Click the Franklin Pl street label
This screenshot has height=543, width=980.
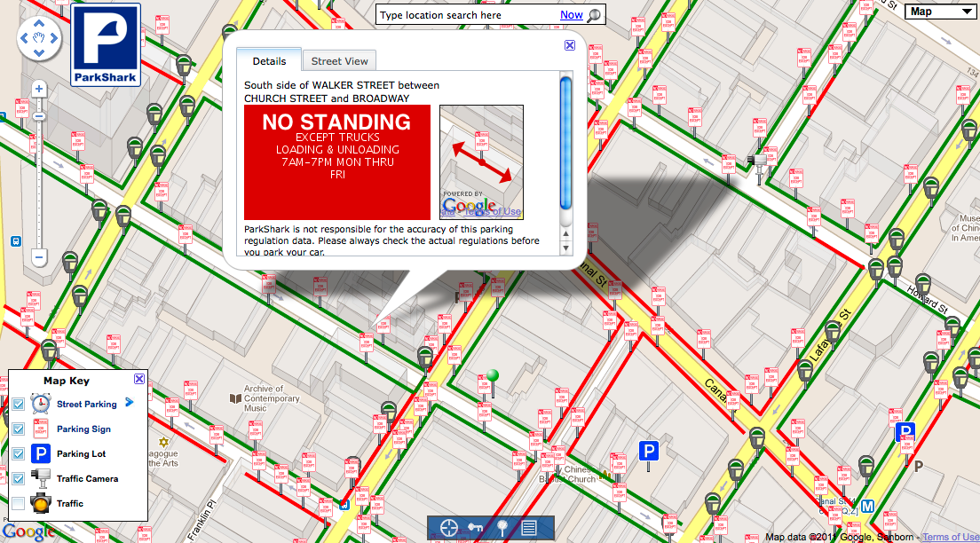202,521
